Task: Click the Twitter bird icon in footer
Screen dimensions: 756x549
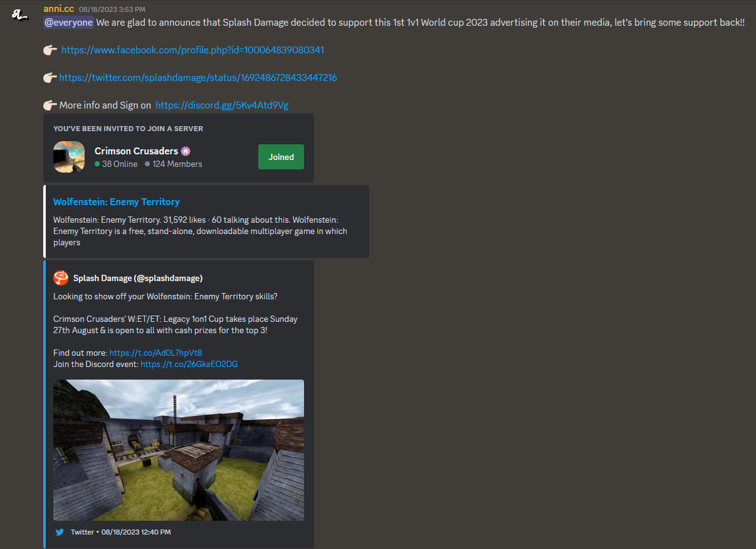Action: coord(60,532)
